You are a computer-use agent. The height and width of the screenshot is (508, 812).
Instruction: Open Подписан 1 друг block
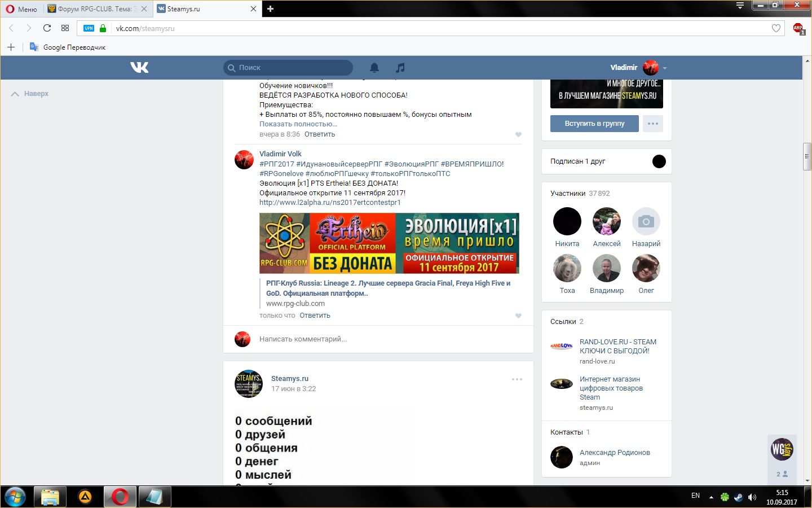click(607, 161)
